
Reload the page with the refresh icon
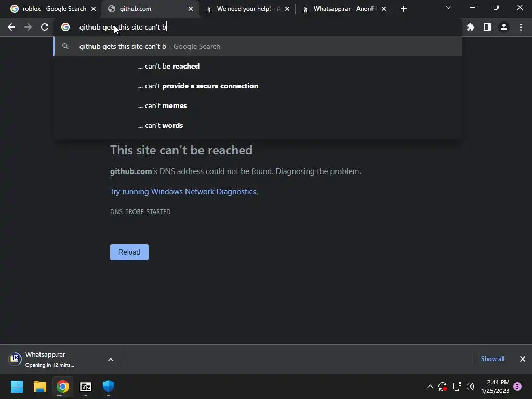click(x=45, y=27)
